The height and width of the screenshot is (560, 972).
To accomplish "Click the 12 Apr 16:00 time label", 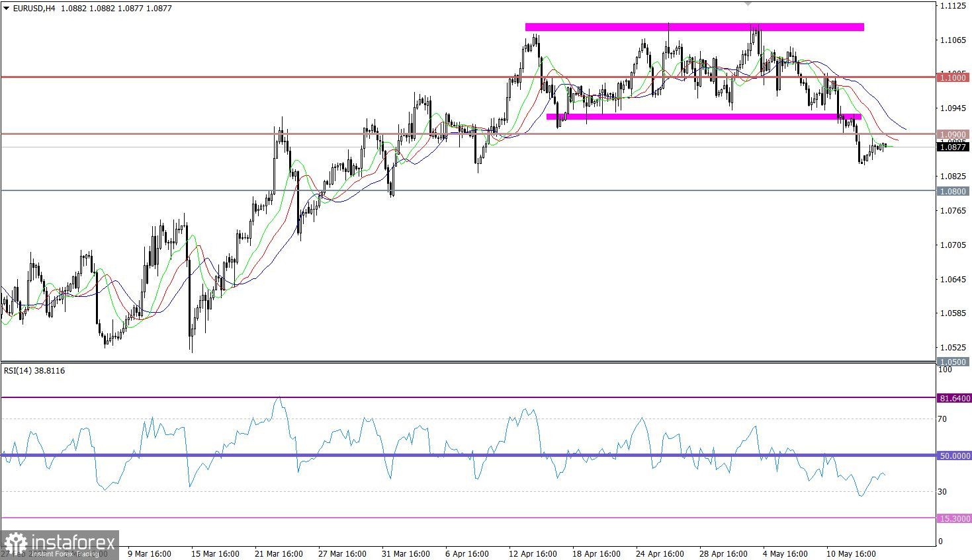I will pyautogui.click(x=533, y=553).
